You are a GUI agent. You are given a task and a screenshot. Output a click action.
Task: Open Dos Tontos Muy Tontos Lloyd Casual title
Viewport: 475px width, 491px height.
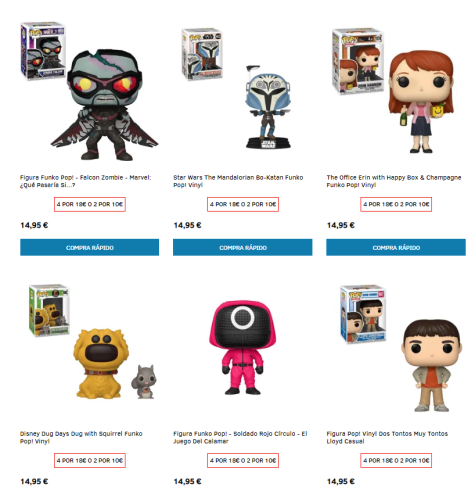tap(387, 437)
